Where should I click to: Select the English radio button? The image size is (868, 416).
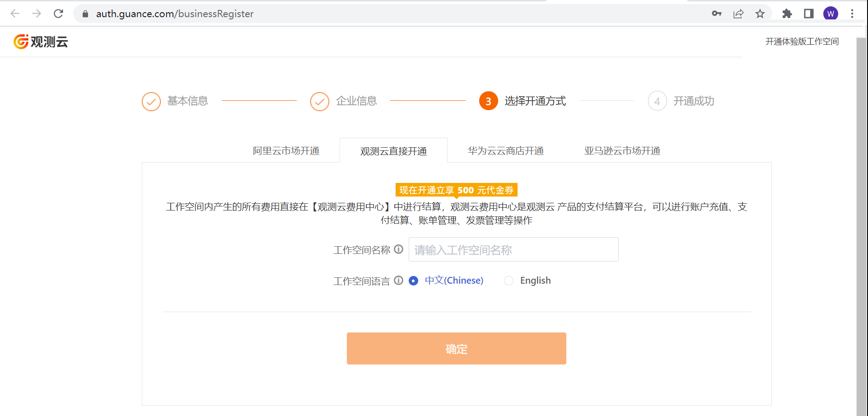coord(509,281)
